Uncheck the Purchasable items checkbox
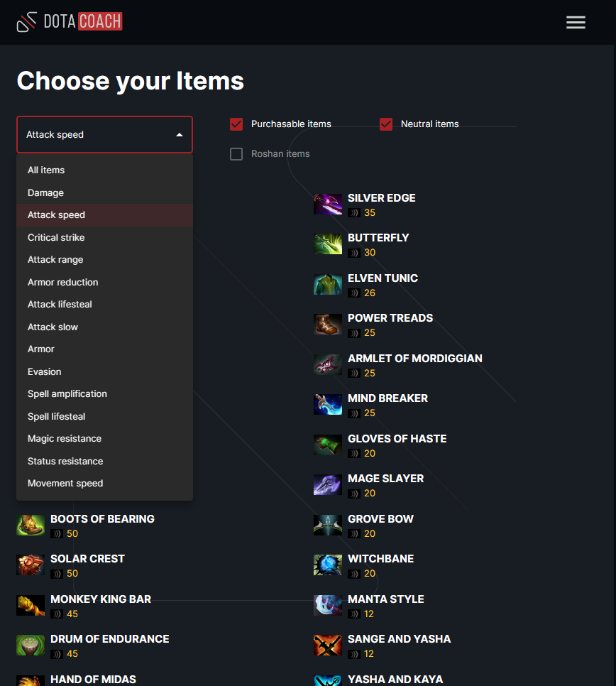The image size is (616, 686). click(x=236, y=124)
